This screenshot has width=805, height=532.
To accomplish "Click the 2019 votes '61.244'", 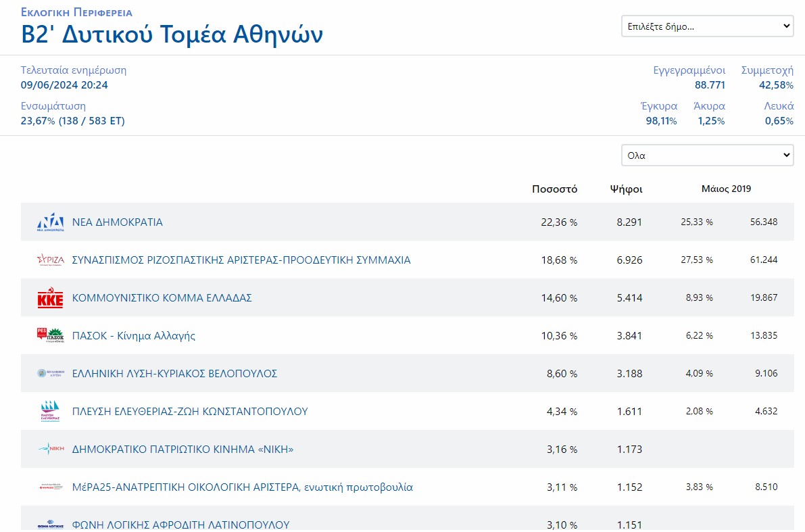I will [764, 260].
